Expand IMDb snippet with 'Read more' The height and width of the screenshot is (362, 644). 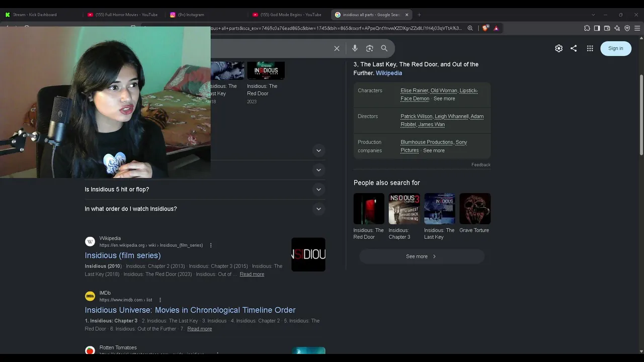tap(199, 329)
